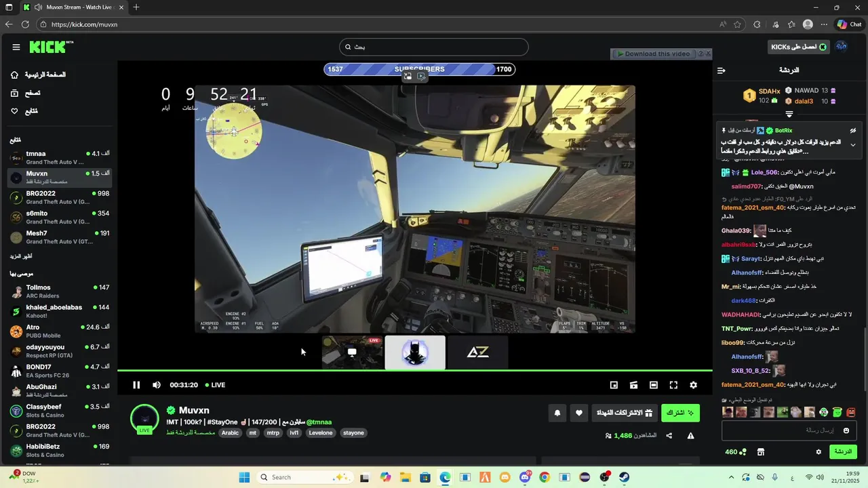This screenshot has height=488, width=868.
Task: Expand pinned message chevron
Action: [853, 145]
